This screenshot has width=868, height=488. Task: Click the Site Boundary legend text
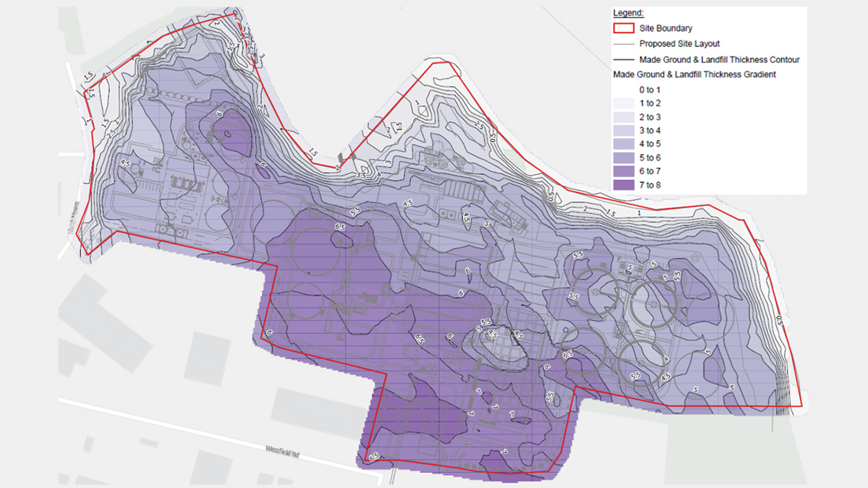point(665,29)
